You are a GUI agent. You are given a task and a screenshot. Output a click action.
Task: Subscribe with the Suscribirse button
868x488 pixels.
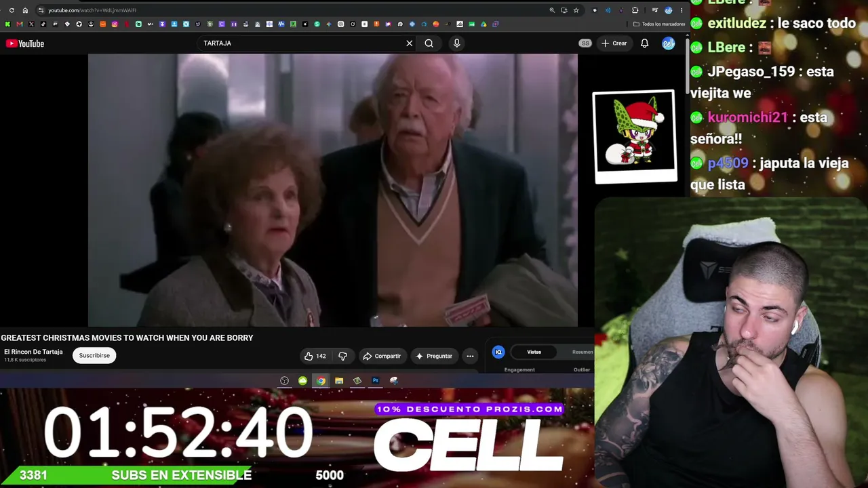94,355
